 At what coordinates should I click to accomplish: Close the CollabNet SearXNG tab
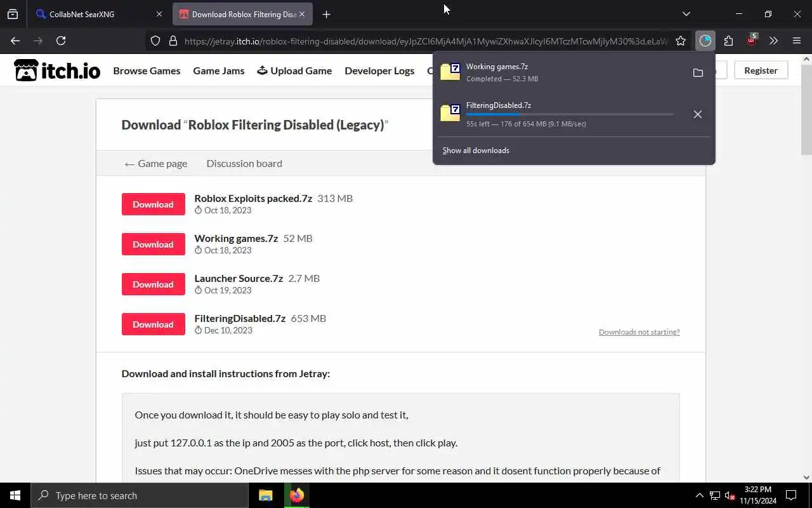pyautogui.click(x=159, y=14)
